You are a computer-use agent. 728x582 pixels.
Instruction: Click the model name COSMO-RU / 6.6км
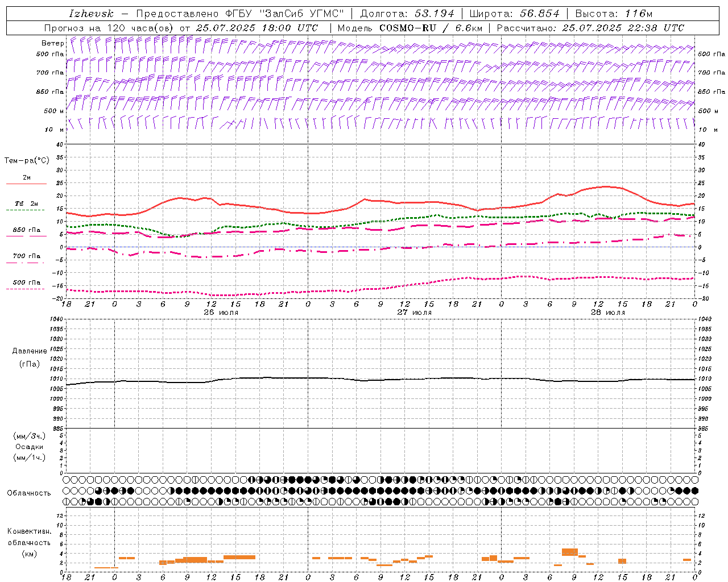click(x=430, y=28)
